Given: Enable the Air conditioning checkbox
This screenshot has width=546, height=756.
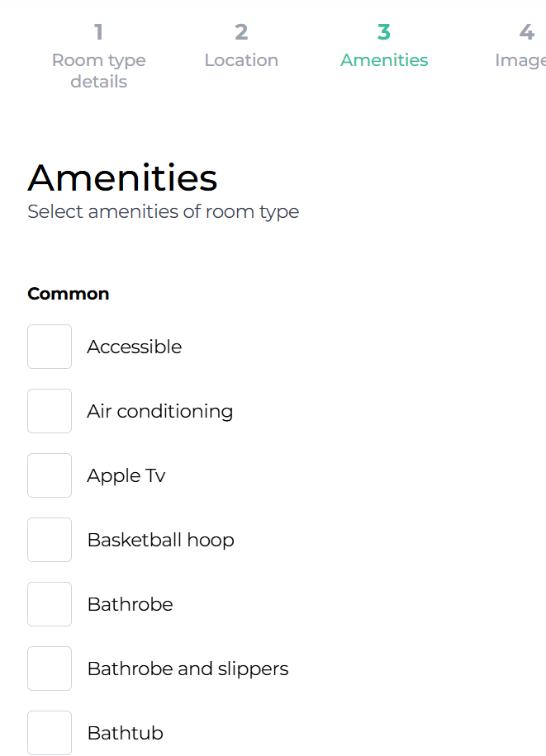Looking at the screenshot, I should [x=50, y=411].
